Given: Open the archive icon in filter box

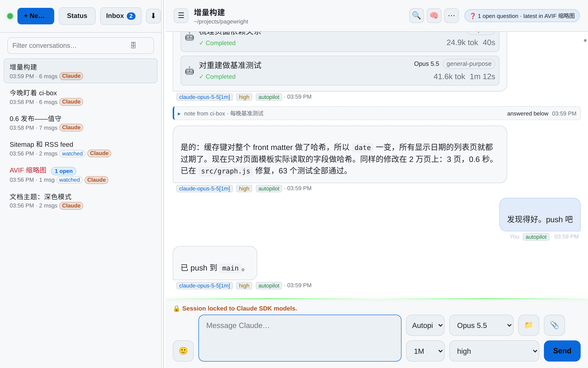Looking at the screenshot, I should coord(133,45).
